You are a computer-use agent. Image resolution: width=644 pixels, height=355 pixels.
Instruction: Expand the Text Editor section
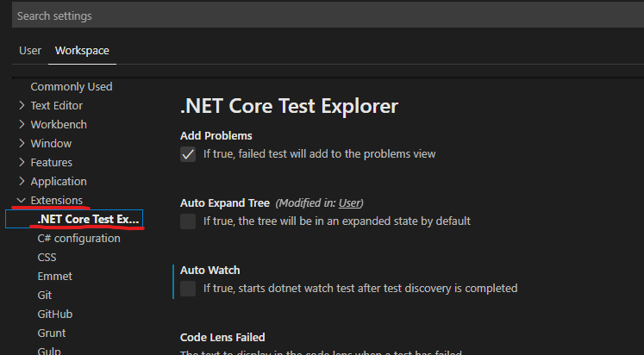22,106
